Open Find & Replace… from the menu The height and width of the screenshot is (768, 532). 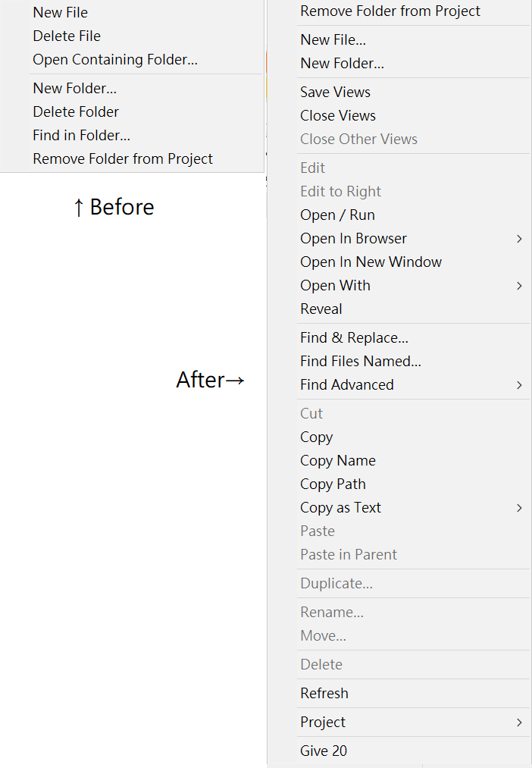[x=354, y=338]
